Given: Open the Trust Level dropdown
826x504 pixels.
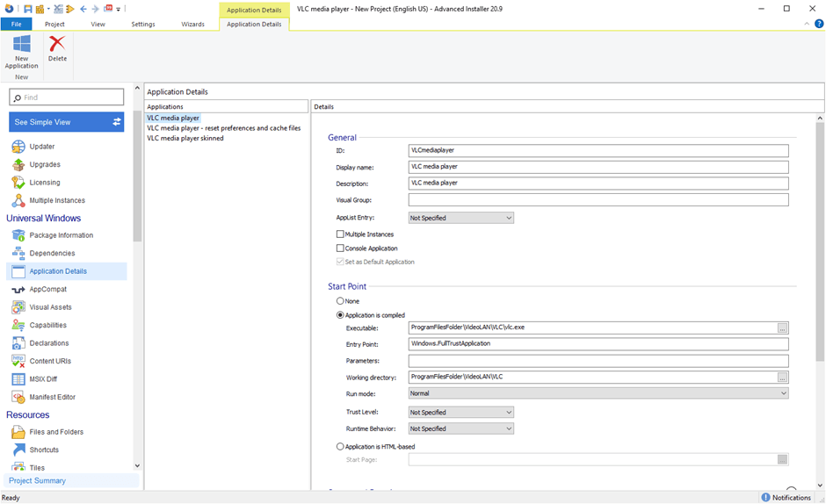Looking at the screenshot, I should (x=461, y=413).
